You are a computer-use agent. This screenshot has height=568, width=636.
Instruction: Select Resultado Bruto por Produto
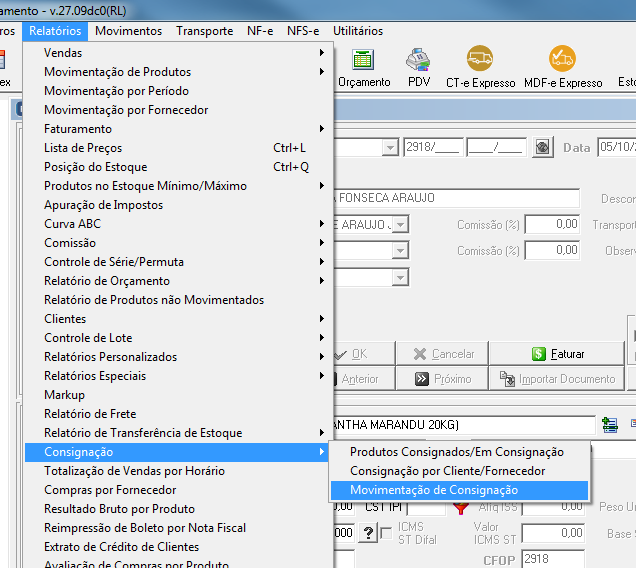click(178, 509)
